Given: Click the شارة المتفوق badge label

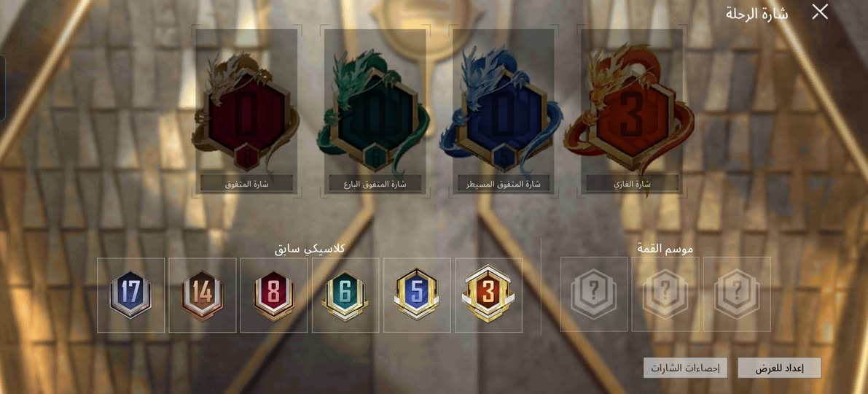Looking at the screenshot, I should click(x=247, y=183).
